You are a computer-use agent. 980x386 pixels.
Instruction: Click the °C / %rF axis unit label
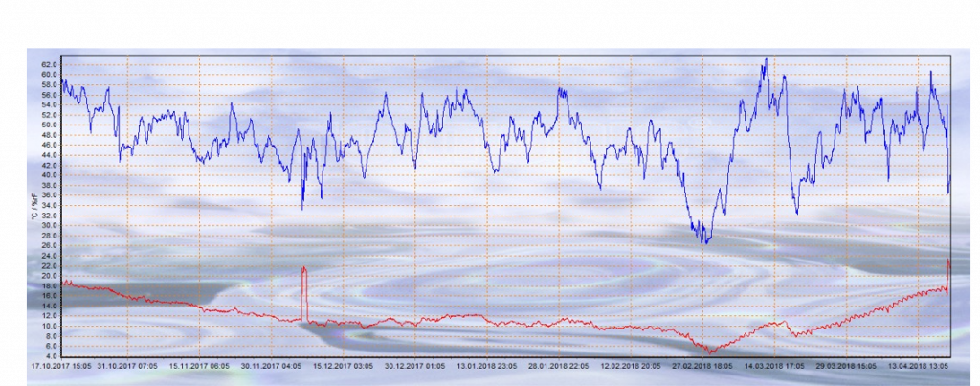[33, 205]
